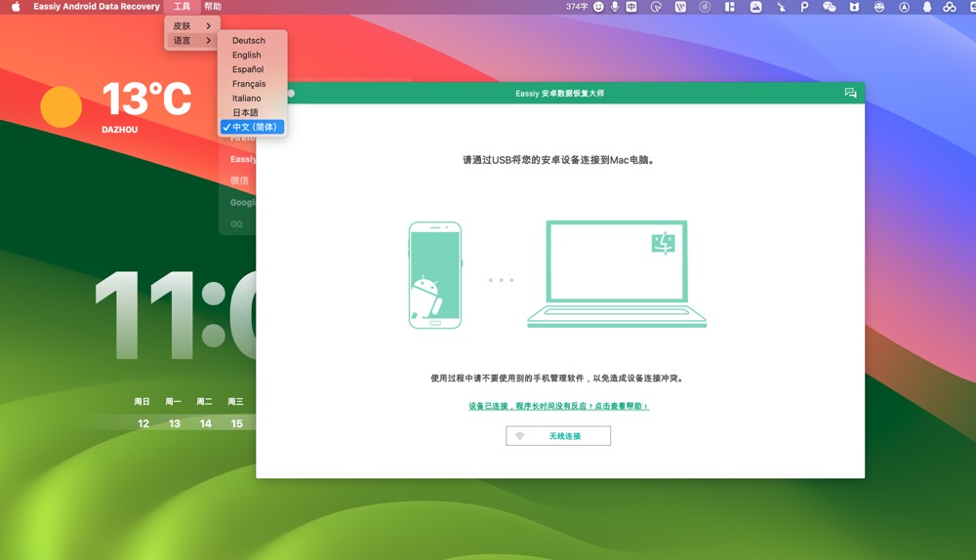Click the laughing face menu bar icon
The width and height of the screenshot is (976, 560).
879,7
